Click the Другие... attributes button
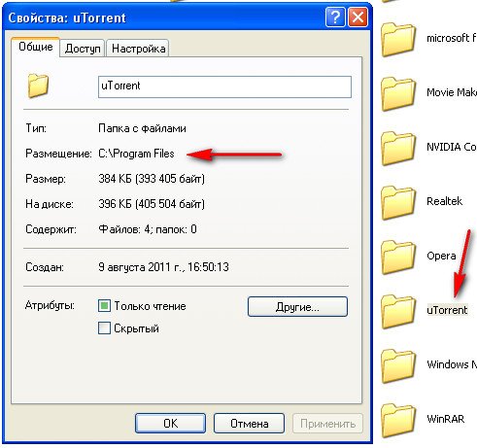Image resolution: width=477 pixels, height=448 pixels. click(x=297, y=307)
